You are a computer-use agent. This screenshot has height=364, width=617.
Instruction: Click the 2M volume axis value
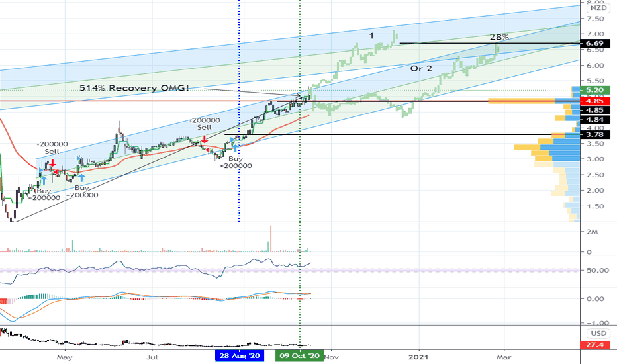pyautogui.click(x=593, y=232)
